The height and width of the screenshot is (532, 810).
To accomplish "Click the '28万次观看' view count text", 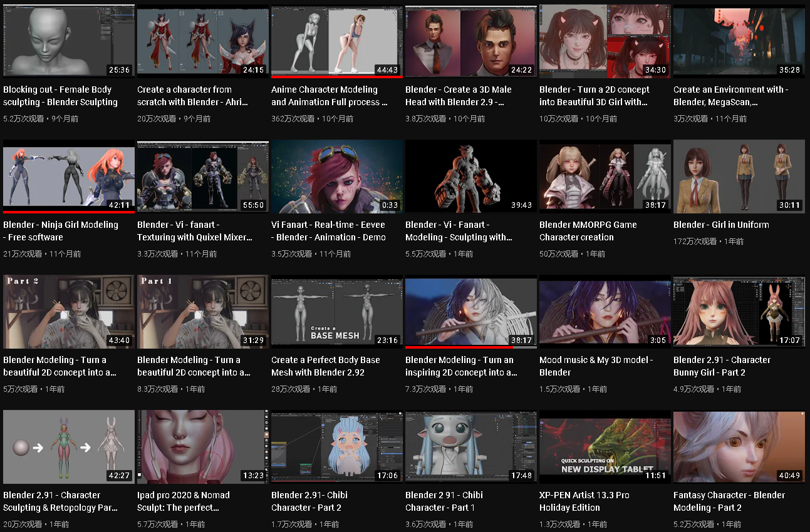I will click(291, 389).
